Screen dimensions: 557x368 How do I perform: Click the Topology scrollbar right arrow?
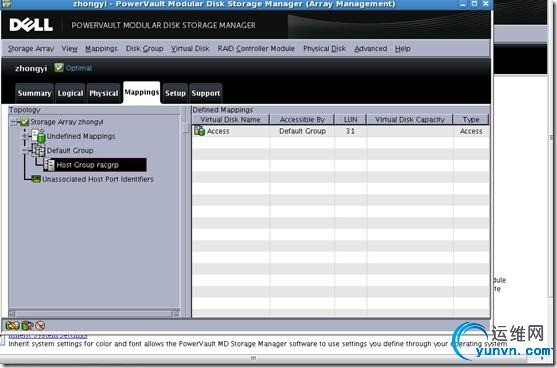coord(176,314)
